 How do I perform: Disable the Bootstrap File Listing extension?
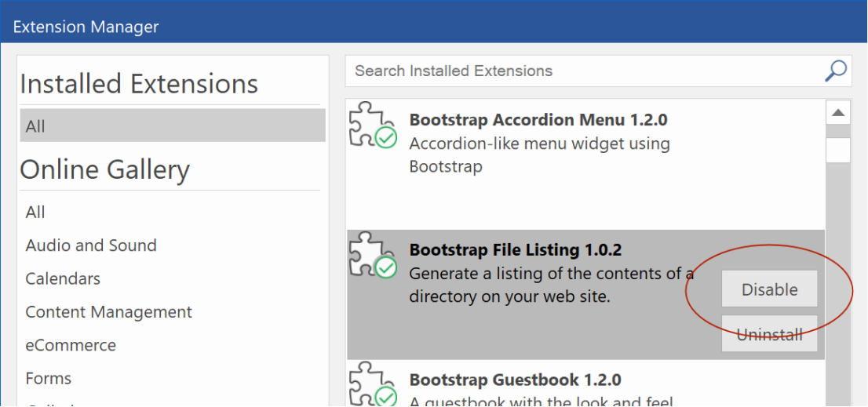769,289
